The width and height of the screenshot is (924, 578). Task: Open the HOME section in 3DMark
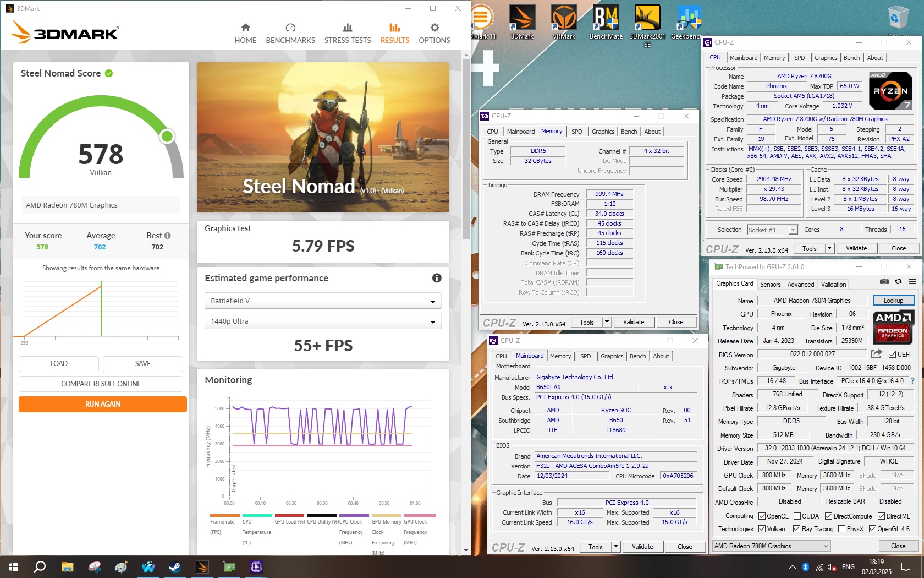pyautogui.click(x=245, y=34)
